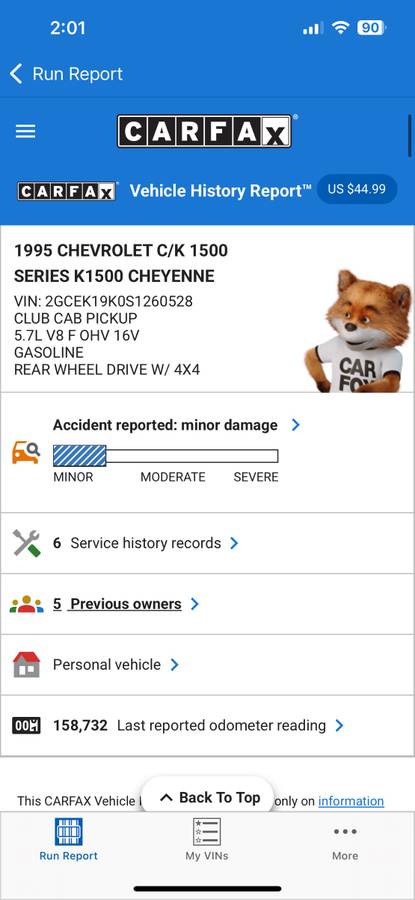Expand accident reported details chevron
The height and width of the screenshot is (900, 415).
296,425
